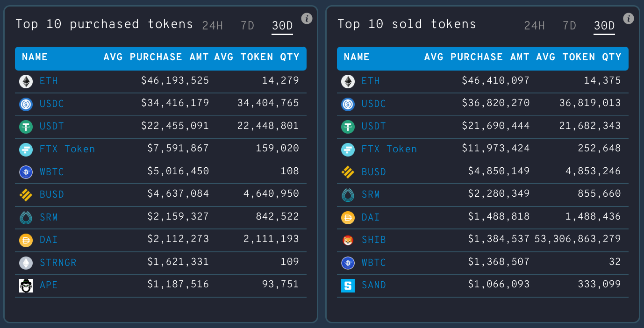Click the BUSD icon in purchased tokens
This screenshot has width=644, height=328.
[26, 195]
